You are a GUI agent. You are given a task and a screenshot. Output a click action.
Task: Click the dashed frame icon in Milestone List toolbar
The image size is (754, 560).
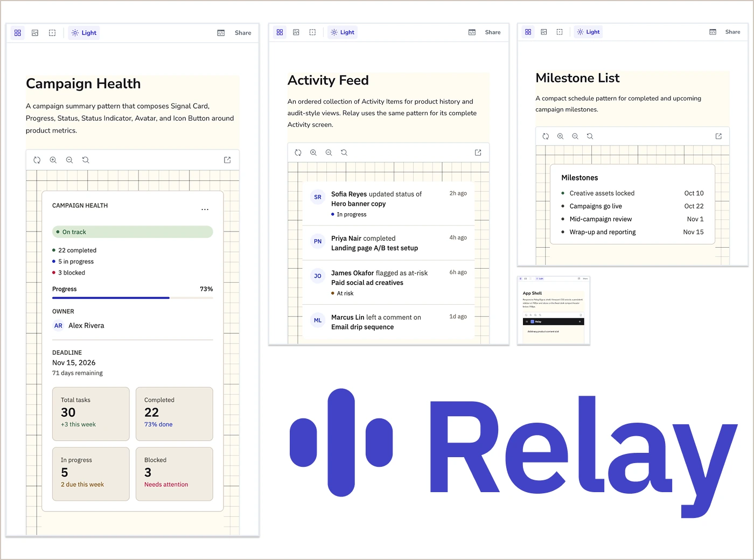(x=560, y=32)
